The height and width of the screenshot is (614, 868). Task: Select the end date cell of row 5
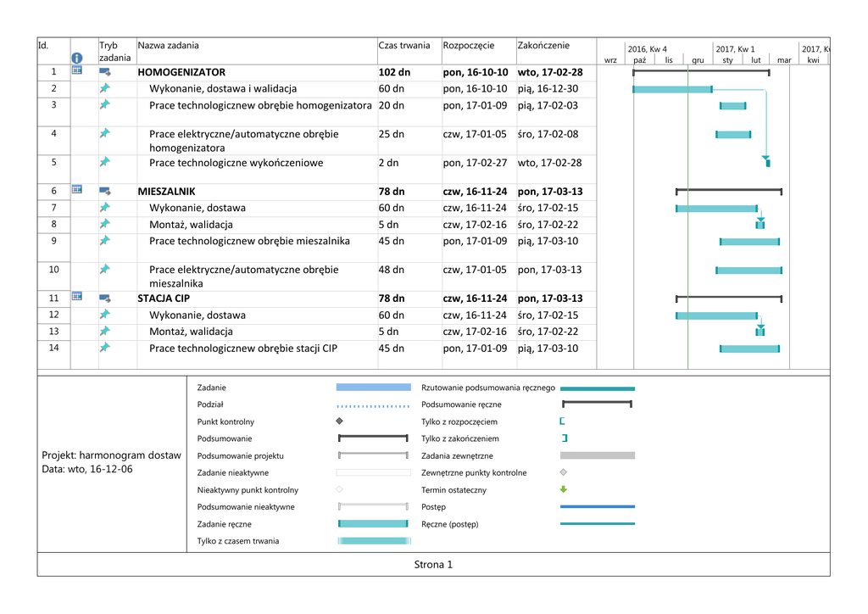click(x=549, y=163)
